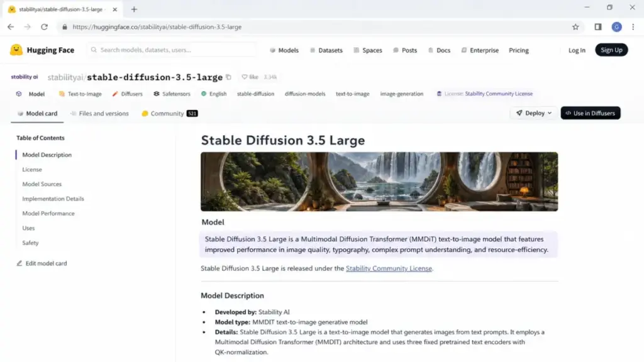The image size is (644, 362).
Task: Select the Diffusers library tag
Action: (x=127, y=94)
